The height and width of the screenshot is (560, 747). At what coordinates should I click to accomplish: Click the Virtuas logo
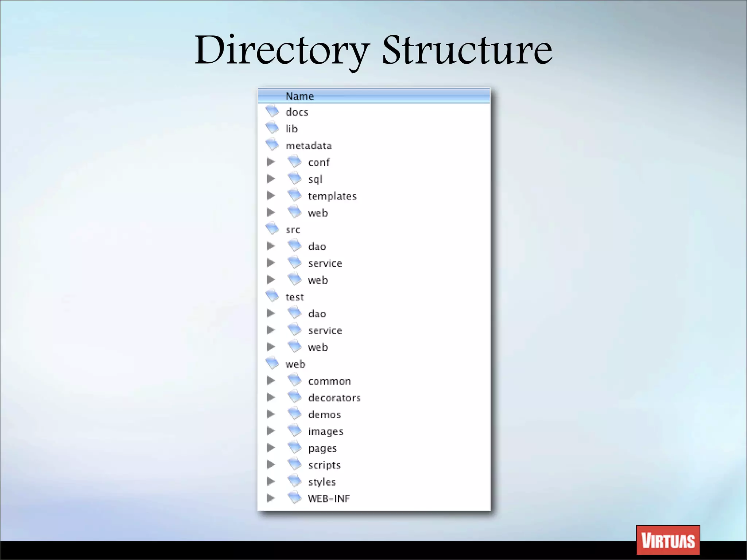tap(668, 540)
